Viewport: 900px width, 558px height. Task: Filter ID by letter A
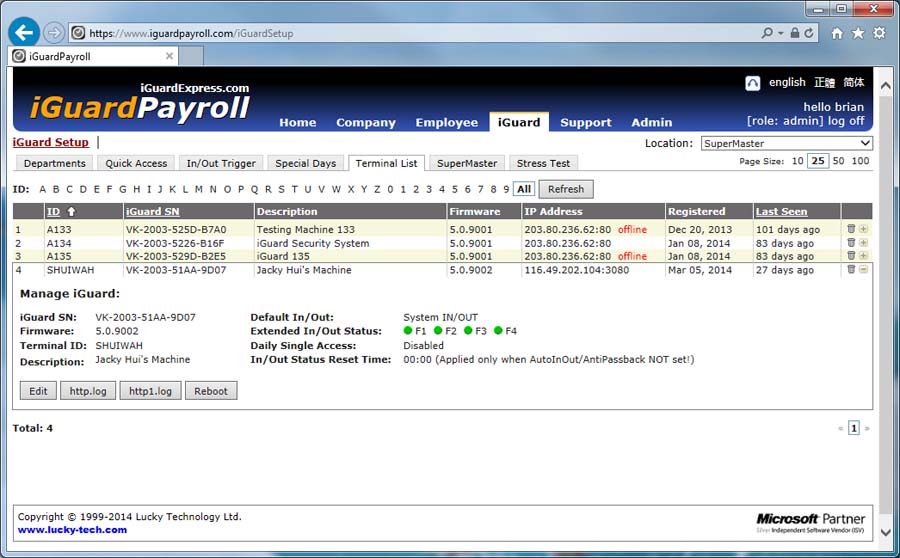pos(42,189)
